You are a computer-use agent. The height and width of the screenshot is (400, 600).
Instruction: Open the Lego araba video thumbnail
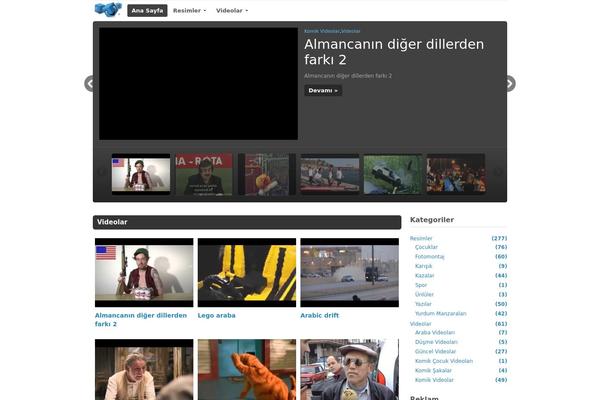(247, 273)
